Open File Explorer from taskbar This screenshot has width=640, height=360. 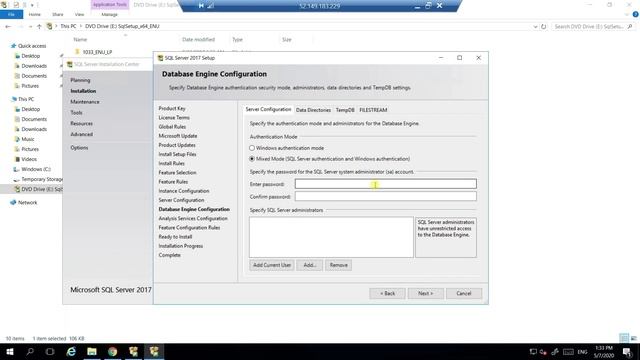[92, 351]
